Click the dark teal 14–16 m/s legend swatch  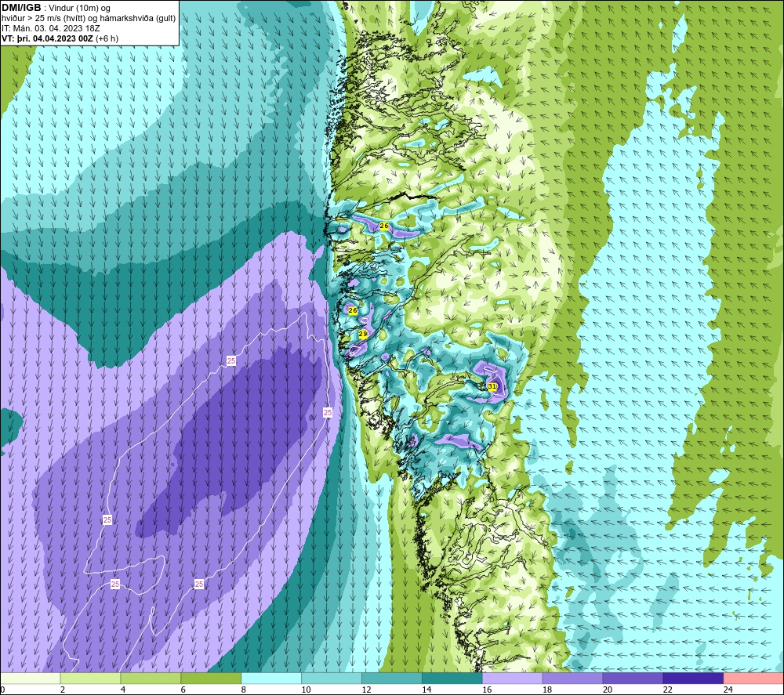tap(452, 678)
